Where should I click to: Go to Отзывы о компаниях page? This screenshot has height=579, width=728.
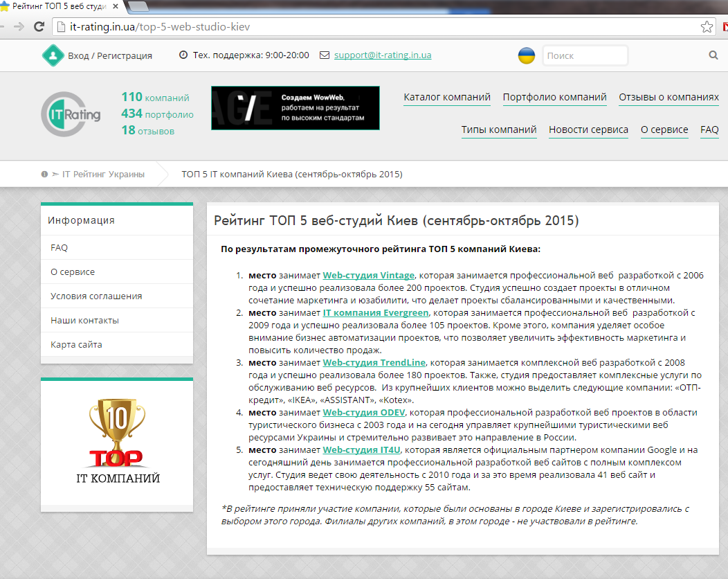(x=668, y=98)
